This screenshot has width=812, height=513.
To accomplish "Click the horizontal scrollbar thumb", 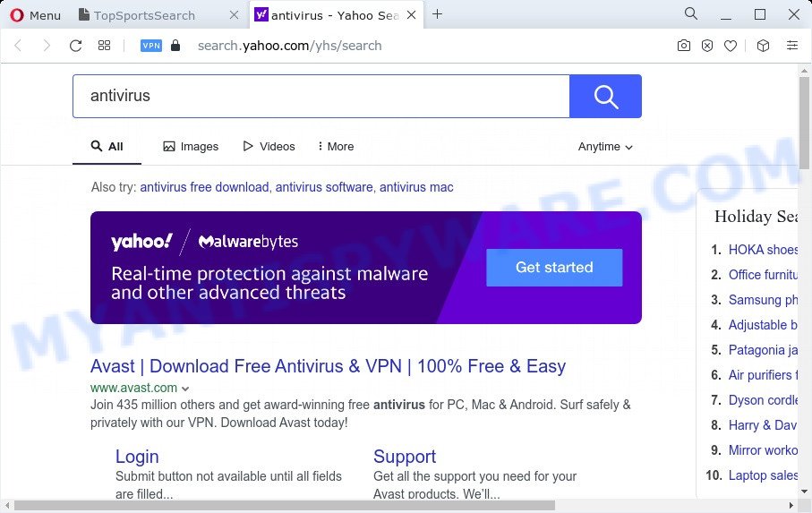I will pos(285,505).
